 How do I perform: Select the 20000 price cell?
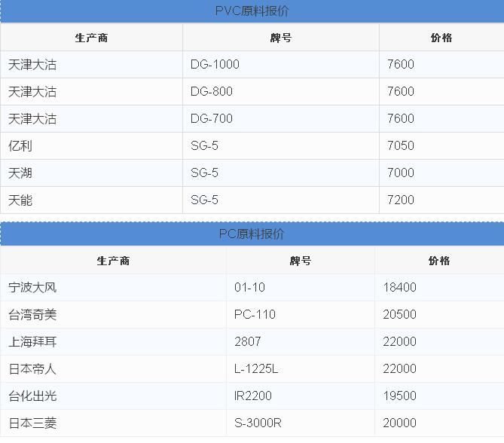[439, 423]
